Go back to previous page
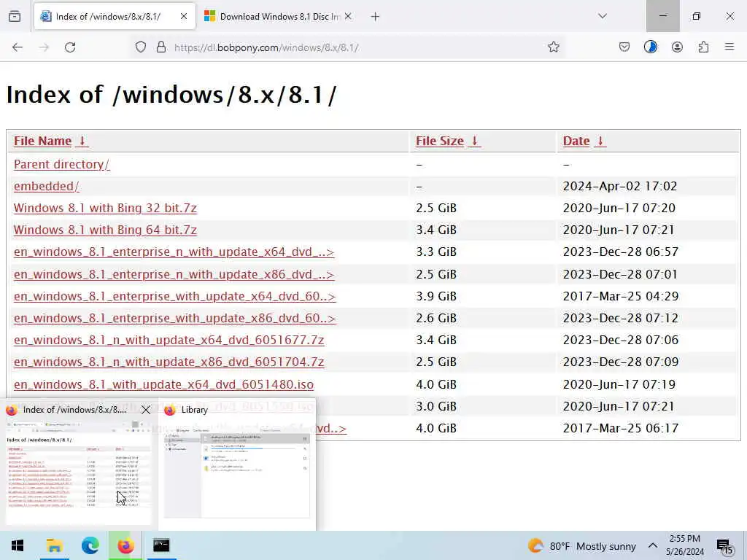The height and width of the screenshot is (560, 747). click(x=18, y=47)
